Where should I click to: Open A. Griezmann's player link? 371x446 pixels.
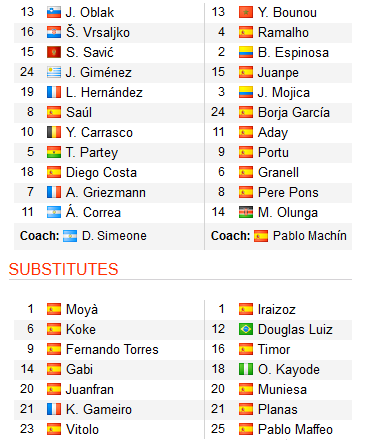click(106, 193)
